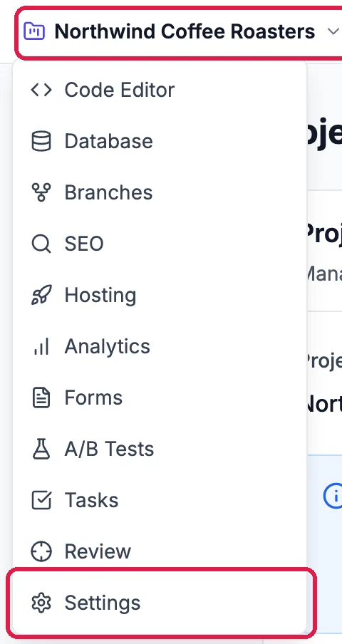Click the purple project folder icon

click(34, 31)
